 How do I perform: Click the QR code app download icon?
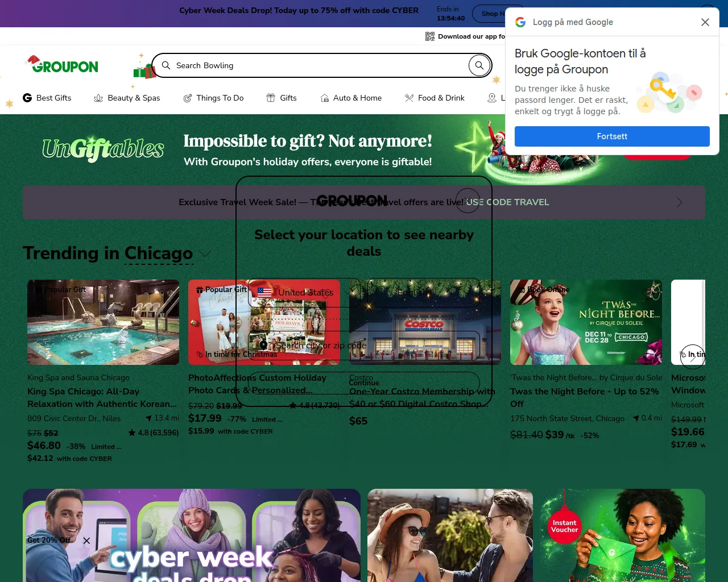430,36
